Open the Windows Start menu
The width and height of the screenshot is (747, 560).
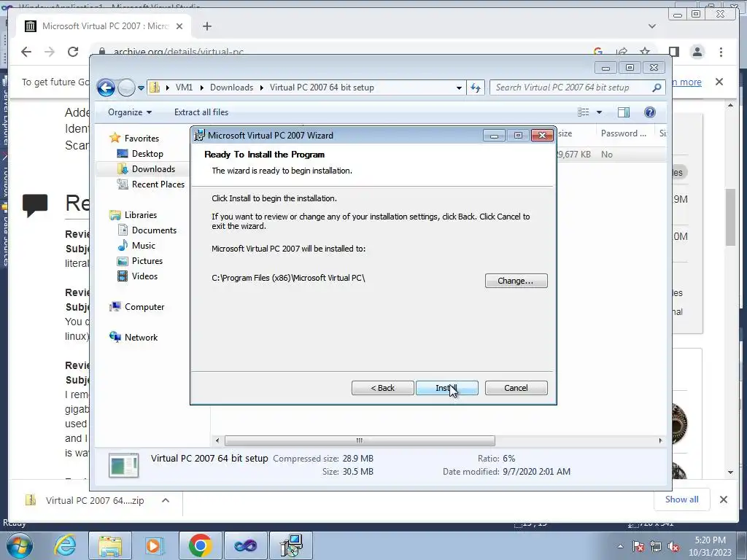coord(19,545)
